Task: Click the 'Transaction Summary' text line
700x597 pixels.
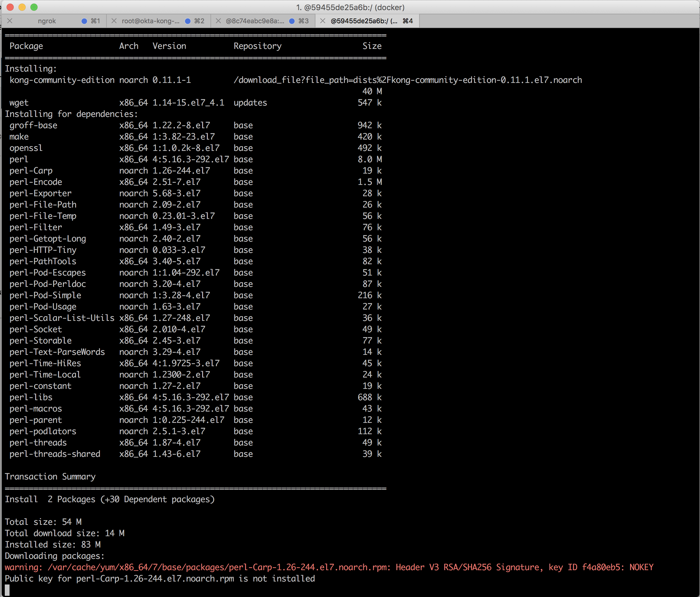Action: [50, 477]
